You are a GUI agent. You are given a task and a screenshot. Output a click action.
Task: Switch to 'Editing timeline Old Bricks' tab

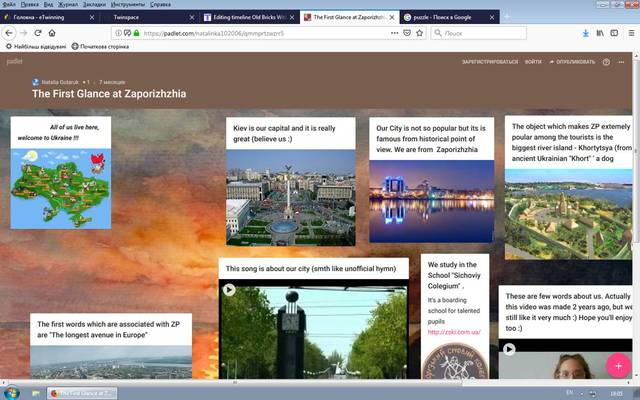click(249, 17)
